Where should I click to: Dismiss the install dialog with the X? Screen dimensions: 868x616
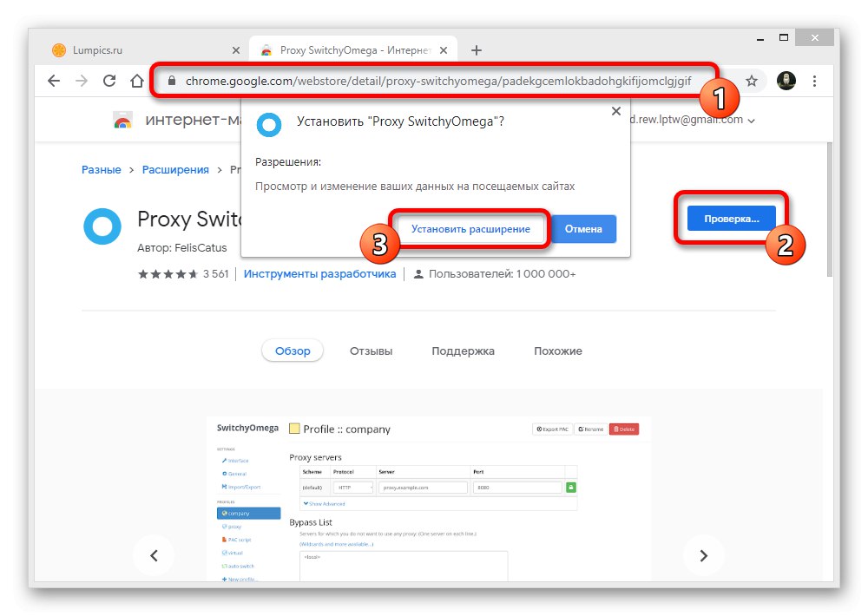tap(616, 111)
